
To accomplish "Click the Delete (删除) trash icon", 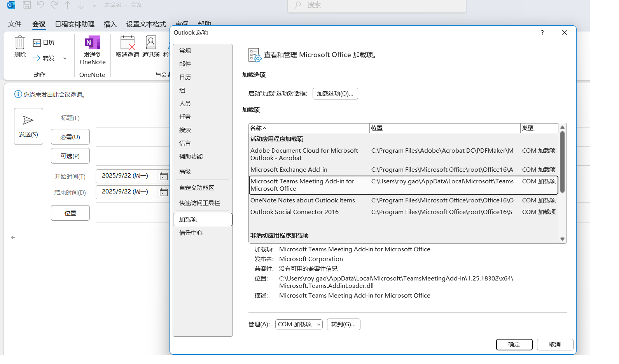I will (x=20, y=43).
